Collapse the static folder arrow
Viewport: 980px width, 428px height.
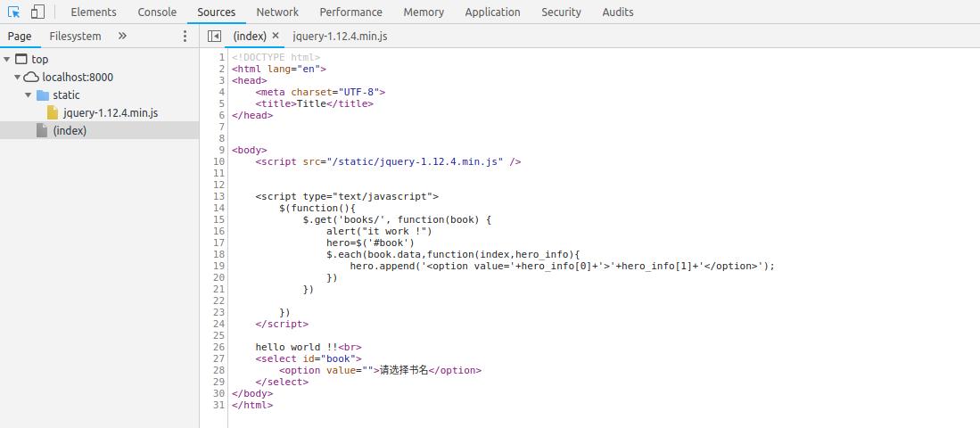coord(29,95)
